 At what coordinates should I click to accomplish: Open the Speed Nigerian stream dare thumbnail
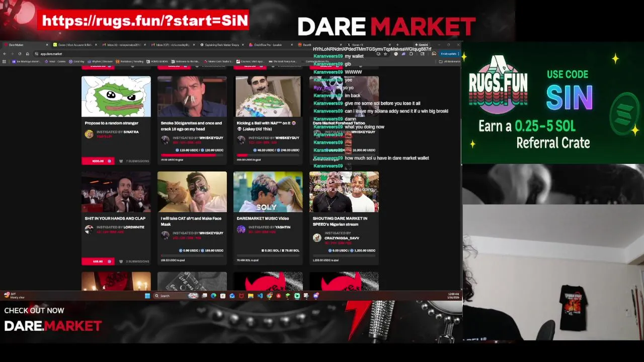pos(344,192)
